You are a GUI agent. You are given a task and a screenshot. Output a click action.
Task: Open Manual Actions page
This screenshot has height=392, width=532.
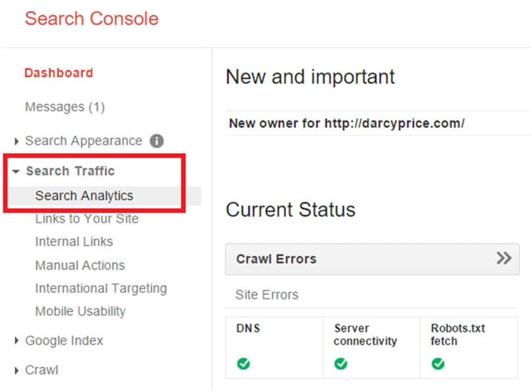pos(80,265)
